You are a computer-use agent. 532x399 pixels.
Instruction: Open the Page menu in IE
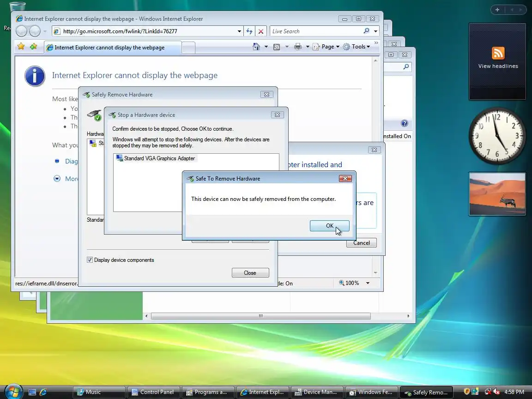(326, 47)
